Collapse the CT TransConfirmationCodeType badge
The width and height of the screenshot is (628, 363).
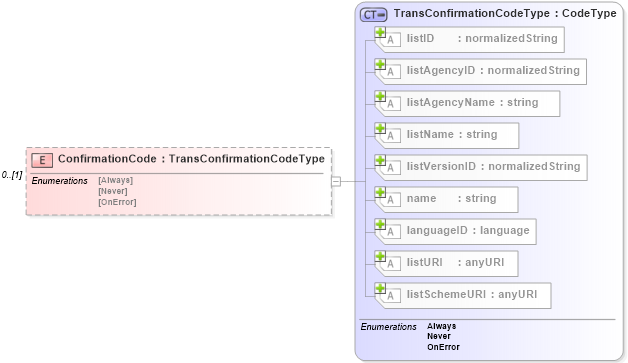click(373, 15)
